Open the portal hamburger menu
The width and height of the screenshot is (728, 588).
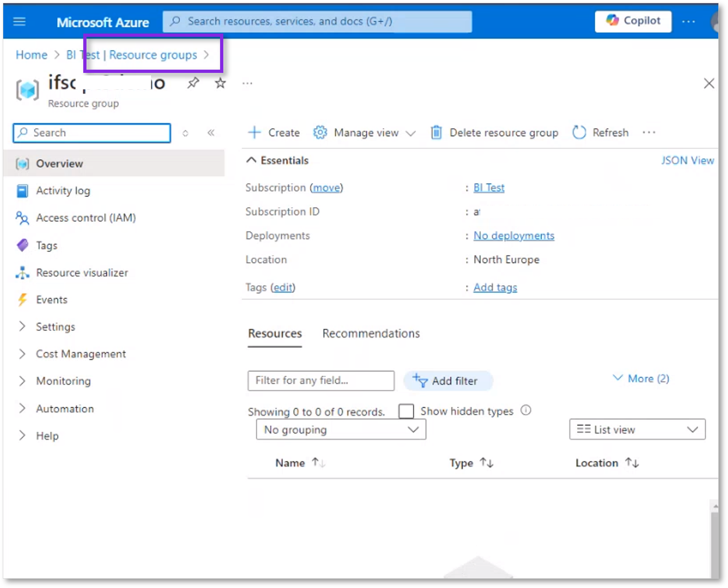coord(19,21)
